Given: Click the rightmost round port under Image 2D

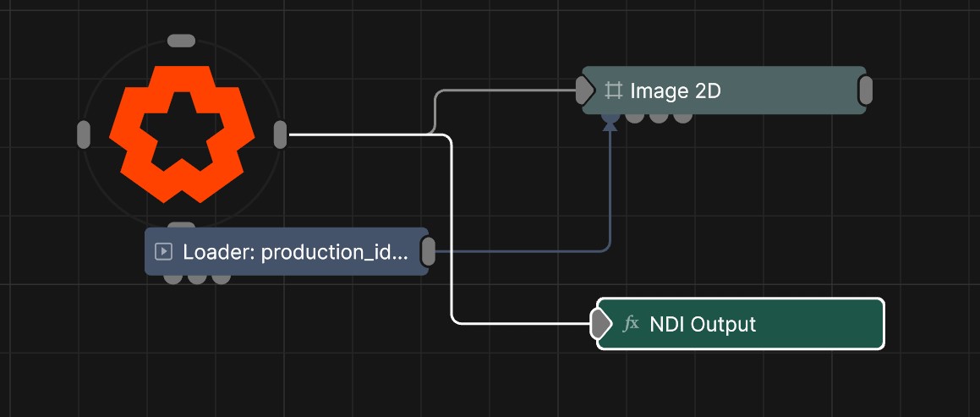Looking at the screenshot, I should (x=682, y=118).
